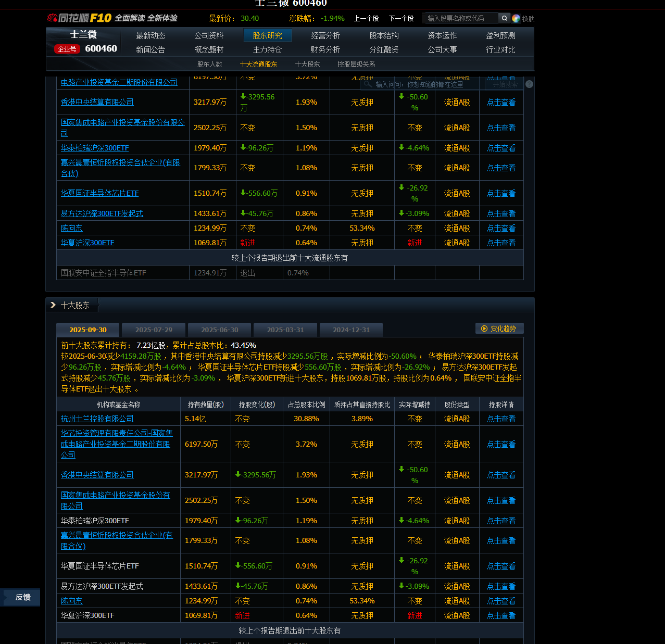Image resolution: width=665 pixels, height=644 pixels.
Task: Open 香港中央结算有限公司 link in circulating shareholders table
Action: tap(97, 102)
